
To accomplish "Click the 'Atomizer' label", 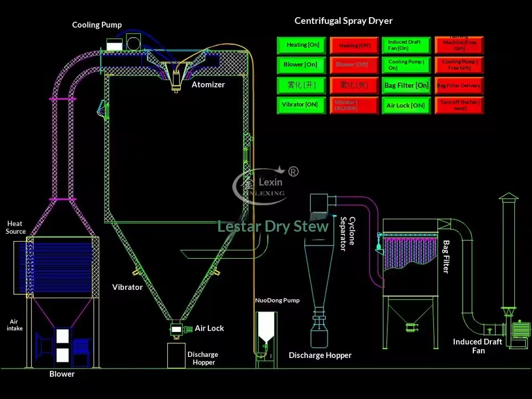I will coord(208,84).
